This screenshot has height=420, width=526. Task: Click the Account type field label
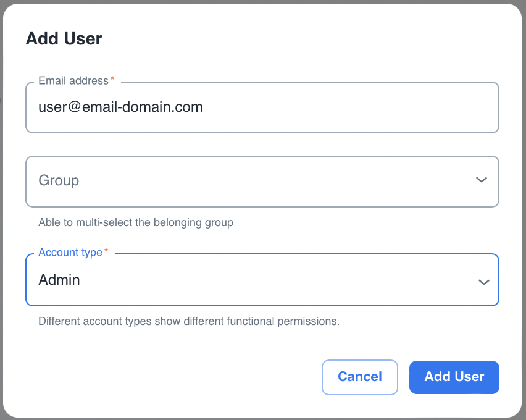(x=70, y=252)
